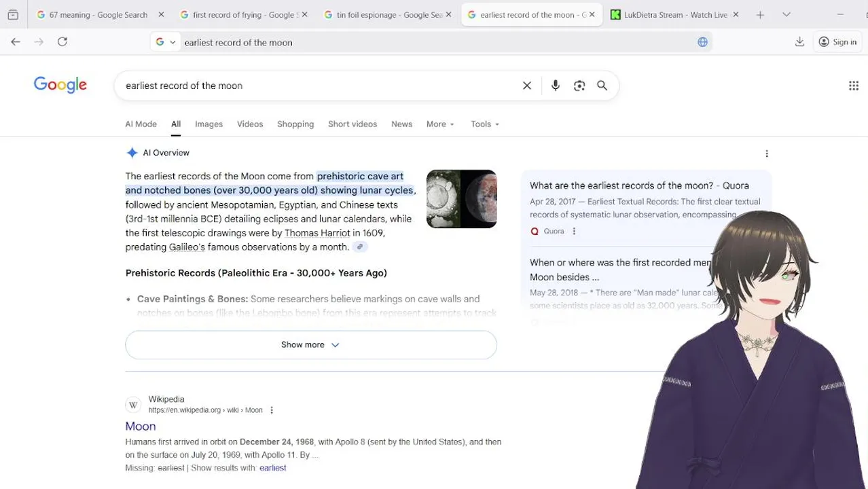
Task: Open the Short videos filter
Action: (352, 124)
